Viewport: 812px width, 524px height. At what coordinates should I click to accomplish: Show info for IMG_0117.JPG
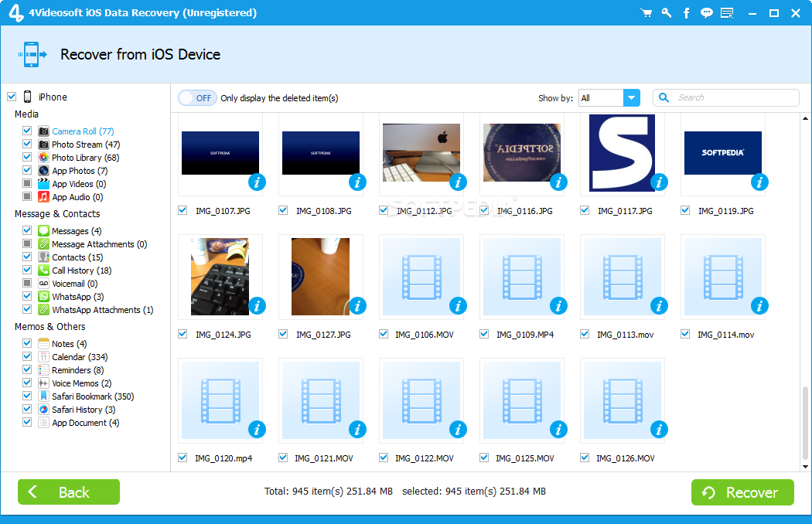pyautogui.click(x=659, y=182)
